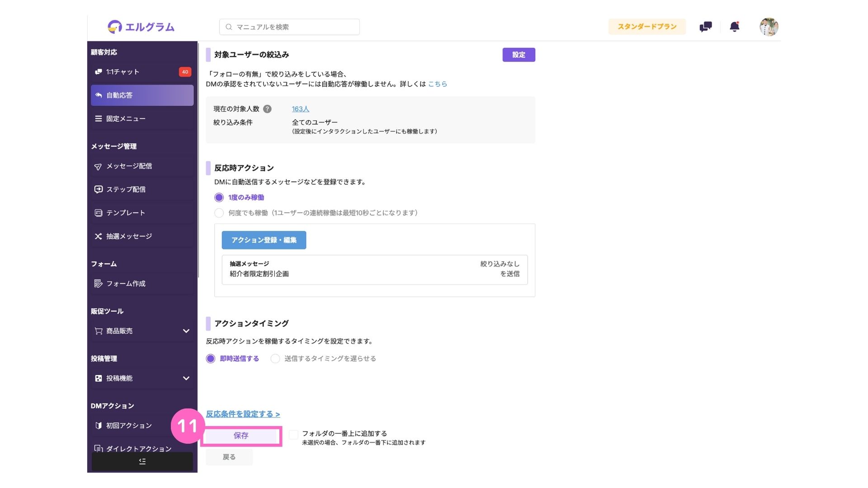Screen dimensions: 868x488
Task: Click the help icon beside 現在の対象人数
Action: tap(267, 109)
